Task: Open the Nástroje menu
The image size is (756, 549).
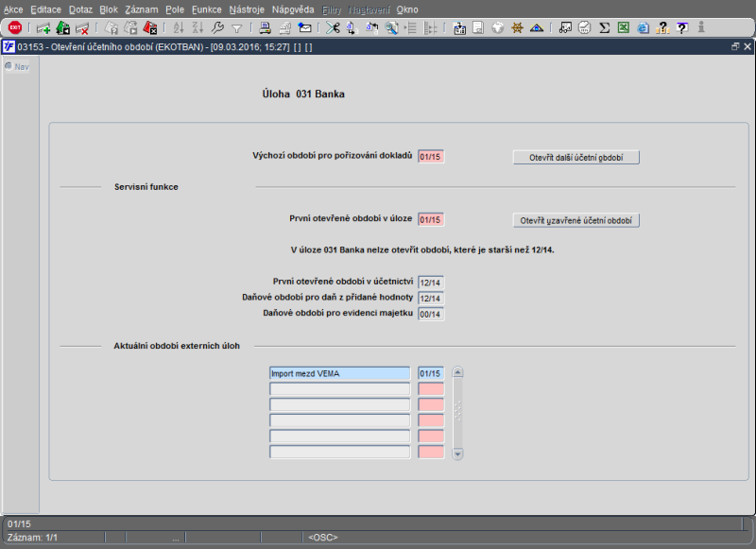Action: click(x=247, y=9)
